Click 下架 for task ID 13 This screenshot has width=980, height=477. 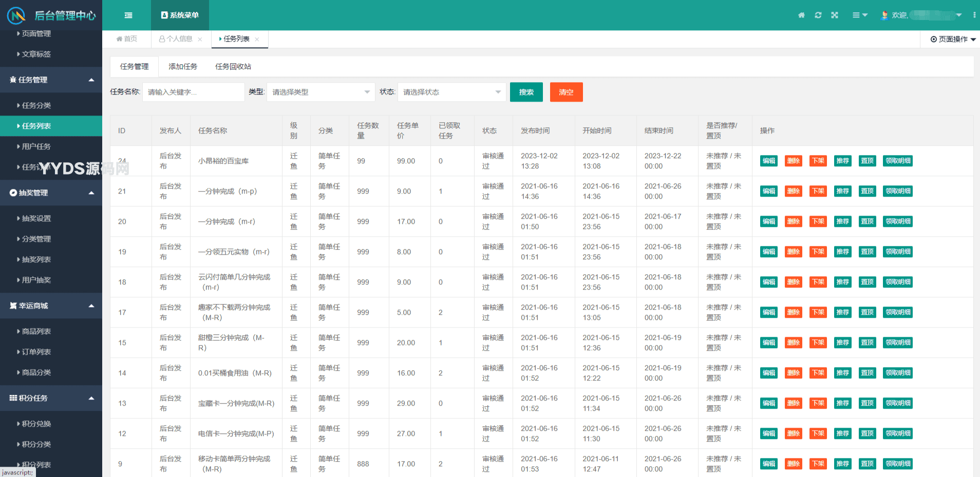(818, 403)
